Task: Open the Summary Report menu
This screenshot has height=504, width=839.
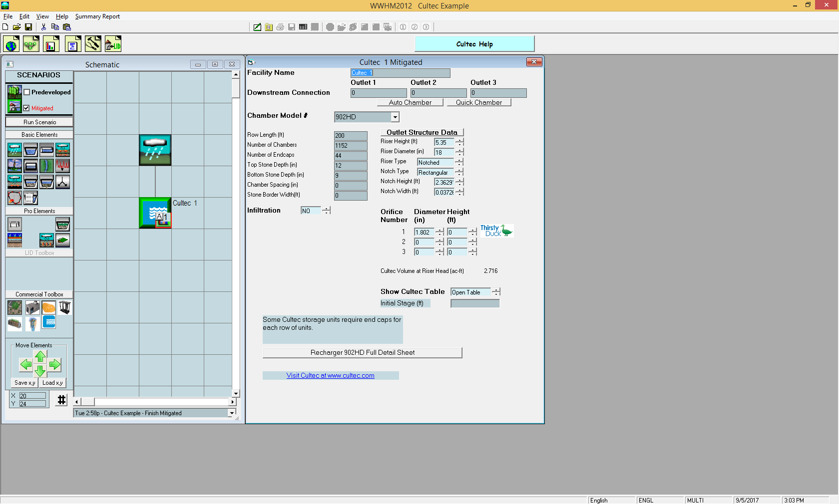Action: tap(97, 16)
